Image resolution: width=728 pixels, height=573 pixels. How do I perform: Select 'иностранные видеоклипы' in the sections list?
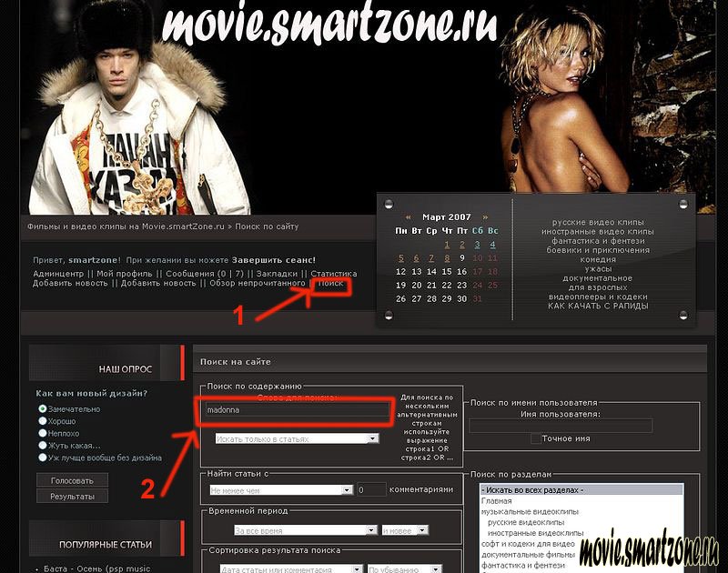(x=535, y=533)
